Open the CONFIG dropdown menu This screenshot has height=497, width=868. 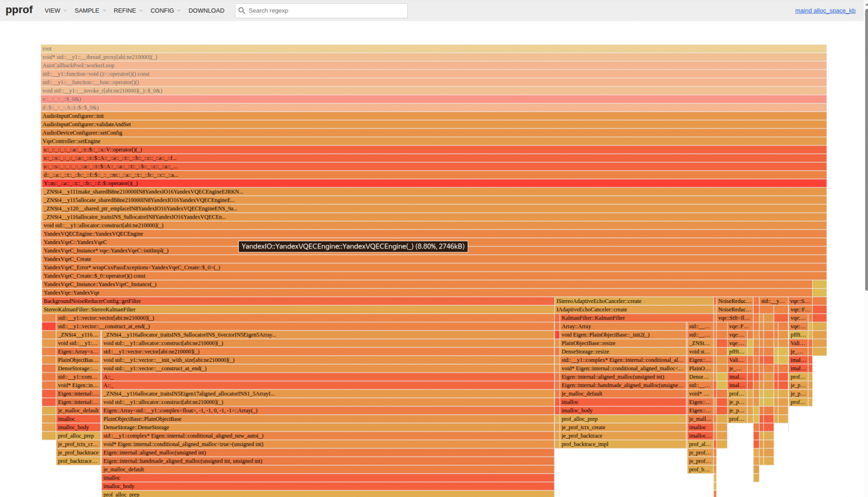coord(165,11)
